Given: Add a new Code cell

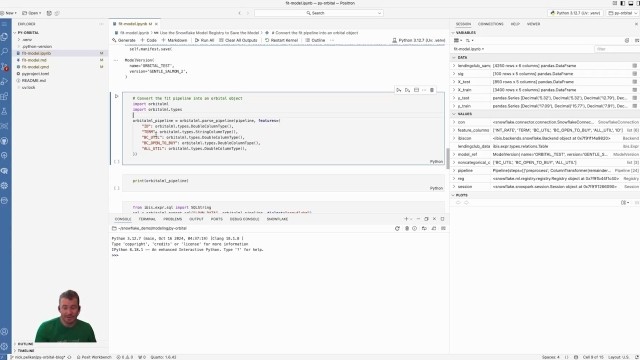Looking at the screenshot, I should point(149,40).
